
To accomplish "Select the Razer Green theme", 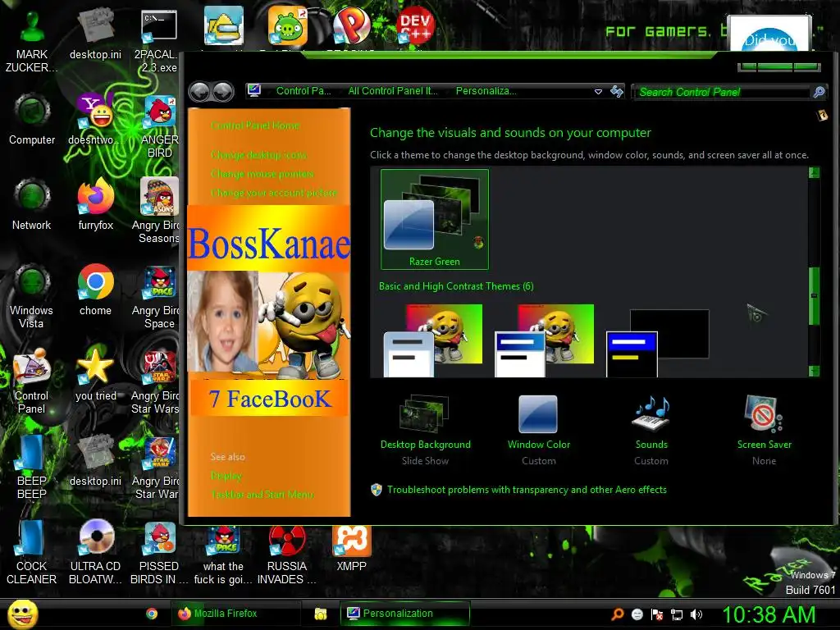I will coord(435,219).
